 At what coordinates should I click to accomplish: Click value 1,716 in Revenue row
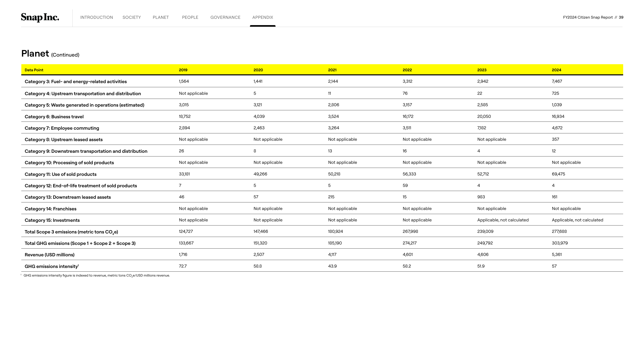pyautogui.click(x=183, y=255)
